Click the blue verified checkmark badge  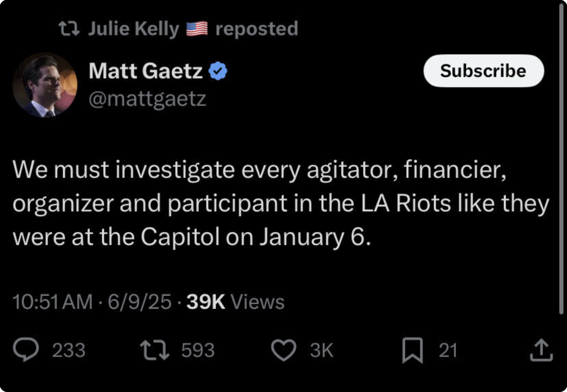click(218, 71)
